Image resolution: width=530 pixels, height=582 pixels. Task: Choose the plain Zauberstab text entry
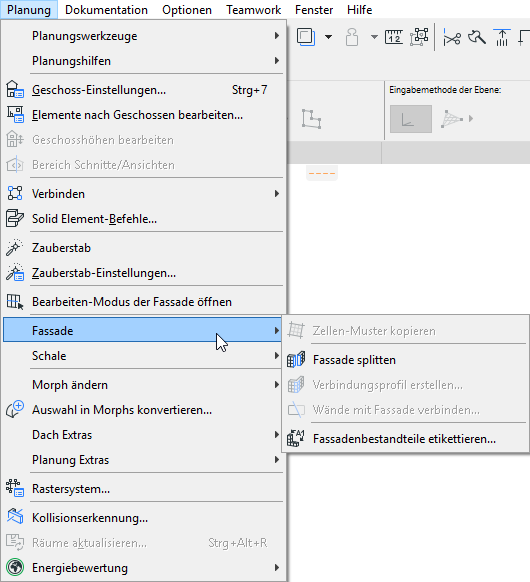(61, 248)
